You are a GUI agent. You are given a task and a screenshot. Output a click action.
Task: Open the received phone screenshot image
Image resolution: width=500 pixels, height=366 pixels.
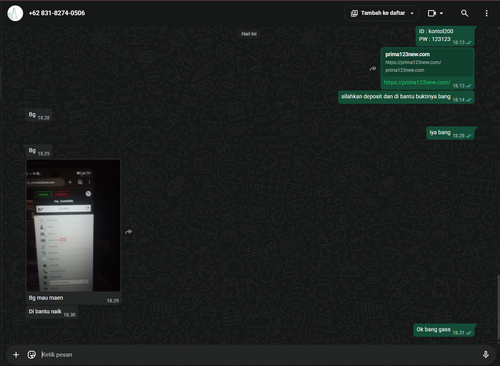74,226
